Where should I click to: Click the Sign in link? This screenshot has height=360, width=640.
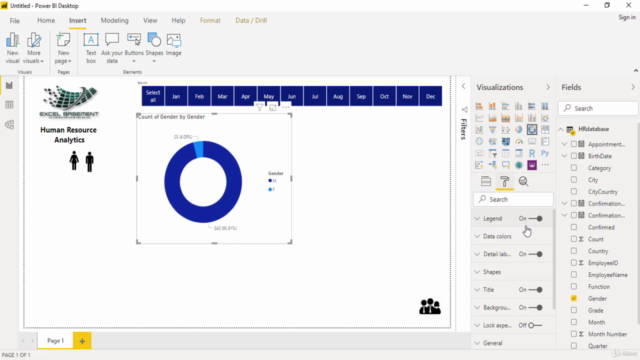(x=627, y=17)
